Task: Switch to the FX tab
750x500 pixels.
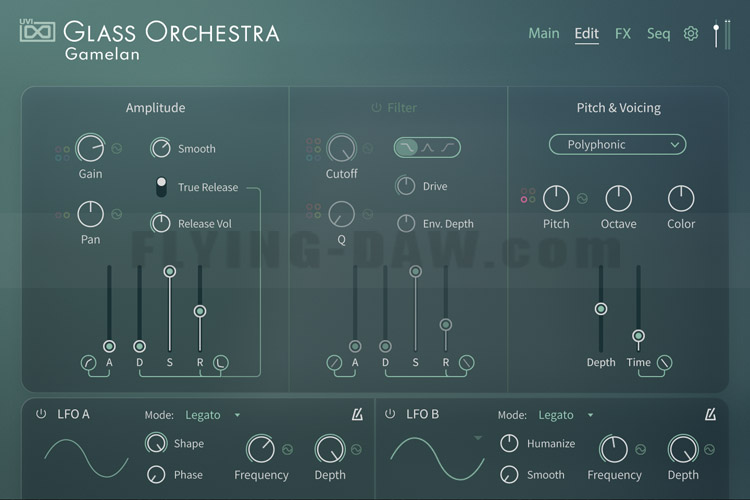Action: pos(623,33)
